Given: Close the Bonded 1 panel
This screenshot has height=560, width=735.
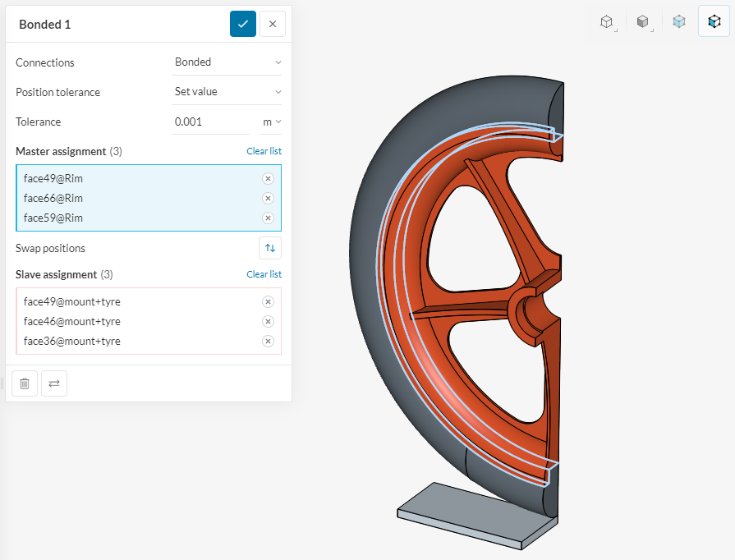Looking at the screenshot, I should click(273, 24).
